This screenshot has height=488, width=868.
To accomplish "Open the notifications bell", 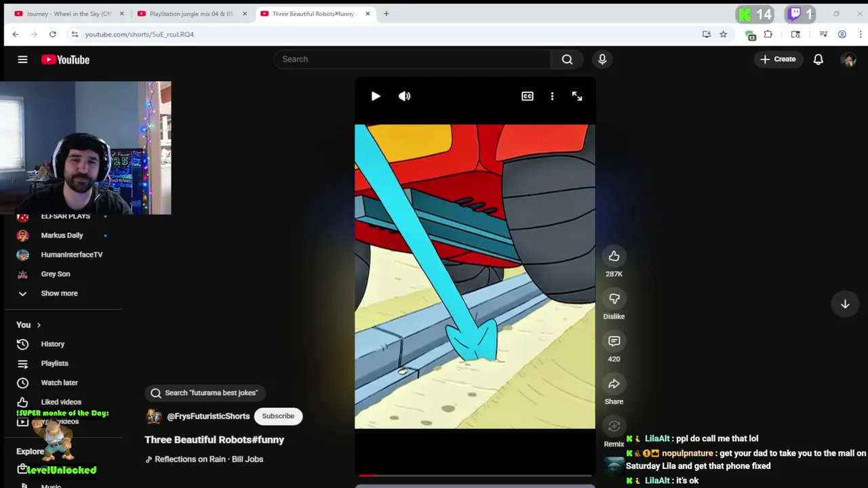I will 818,59.
